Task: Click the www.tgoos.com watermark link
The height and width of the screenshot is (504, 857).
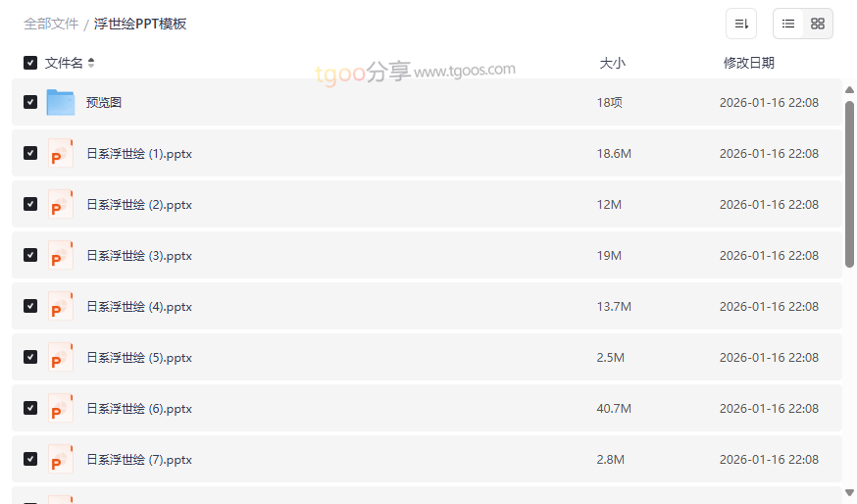Action: (465, 71)
